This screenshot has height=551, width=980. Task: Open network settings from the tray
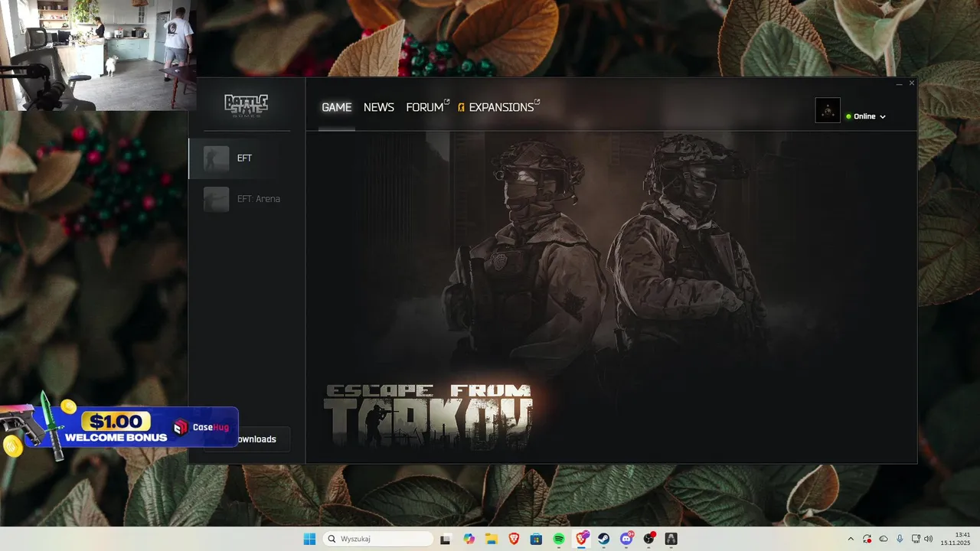[x=916, y=539]
